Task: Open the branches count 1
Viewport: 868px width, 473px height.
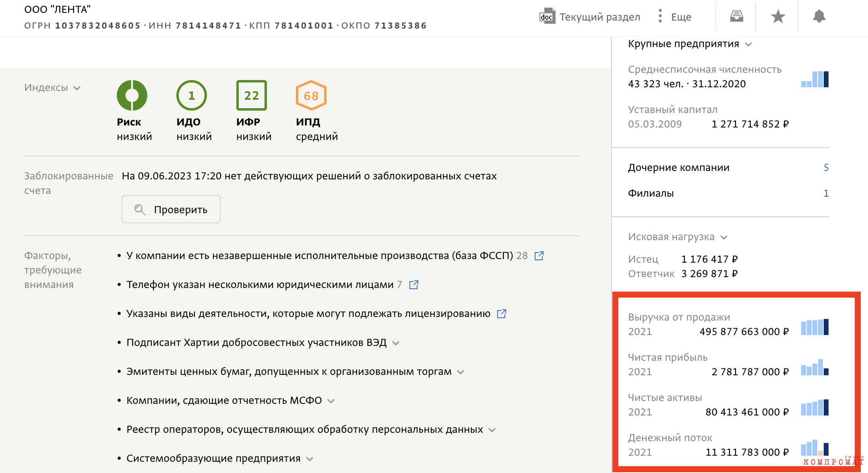Action: click(826, 193)
